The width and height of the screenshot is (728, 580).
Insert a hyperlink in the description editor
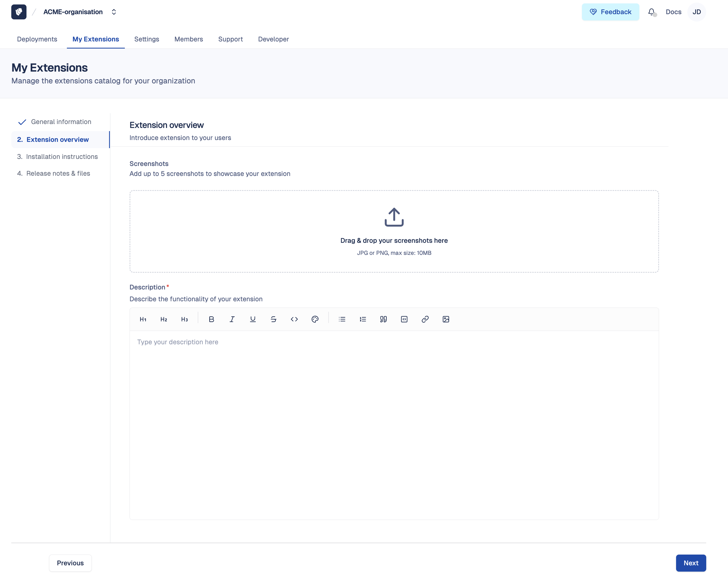(425, 319)
